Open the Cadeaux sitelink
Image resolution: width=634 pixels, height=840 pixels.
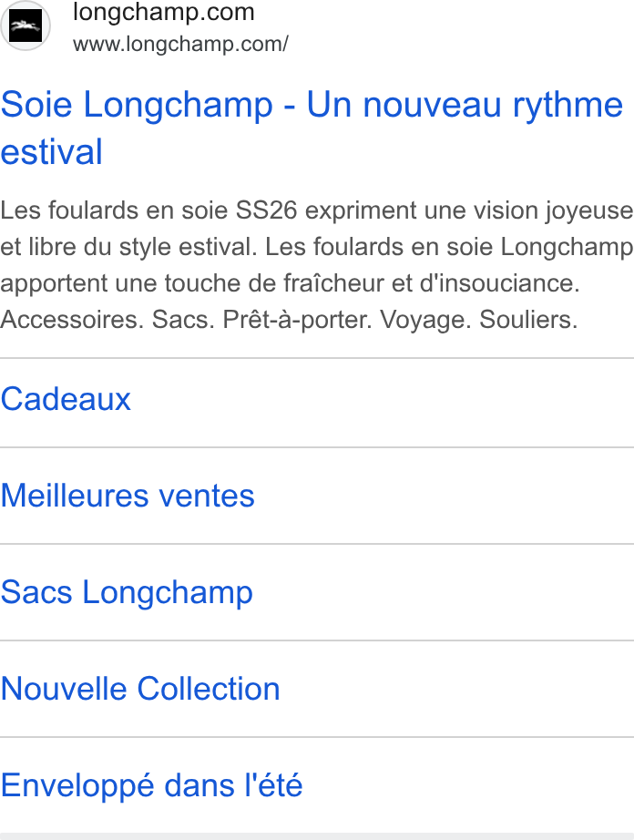point(66,399)
